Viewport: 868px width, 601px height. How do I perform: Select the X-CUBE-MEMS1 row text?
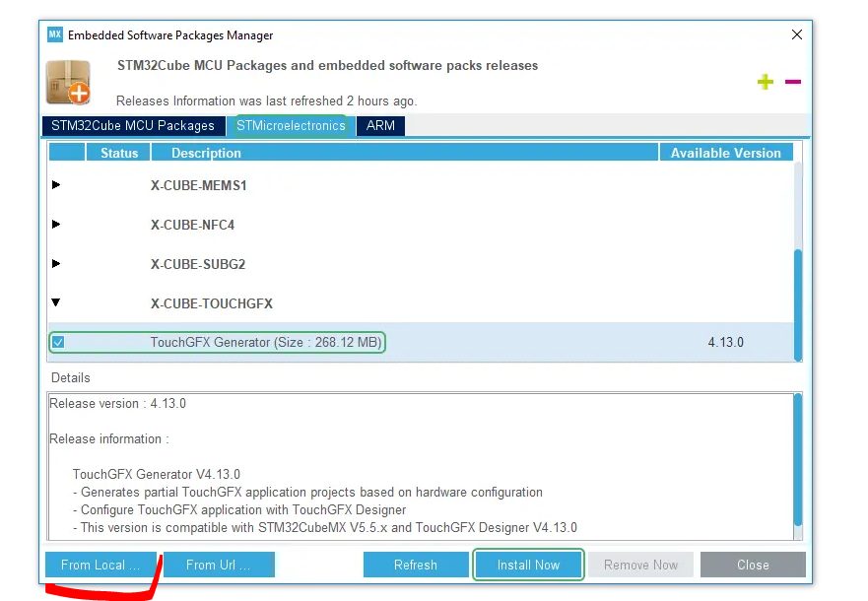point(198,185)
